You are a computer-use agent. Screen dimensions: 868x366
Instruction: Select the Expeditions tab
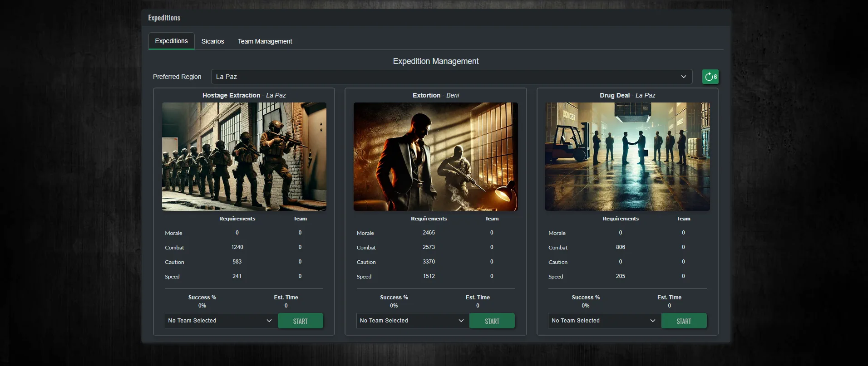pos(171,41)
